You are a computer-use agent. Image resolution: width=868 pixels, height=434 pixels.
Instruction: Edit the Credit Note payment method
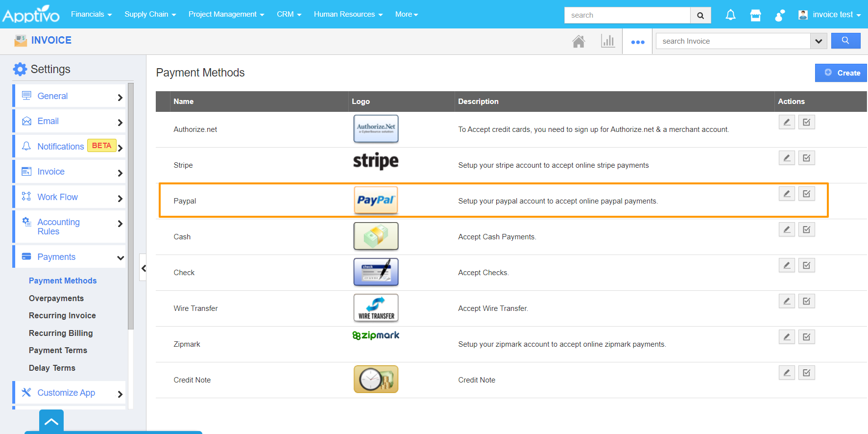pyautogui.click(x=787, y=373)
